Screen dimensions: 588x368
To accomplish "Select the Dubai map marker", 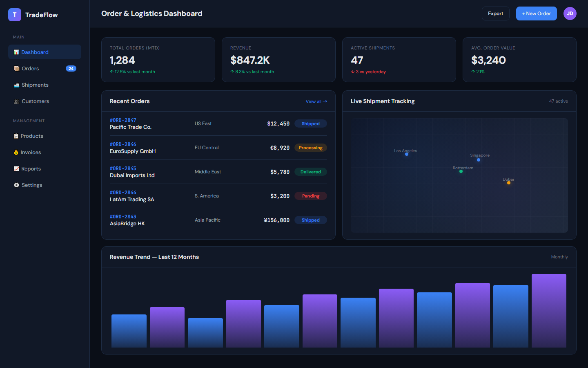I will point(509,183).
